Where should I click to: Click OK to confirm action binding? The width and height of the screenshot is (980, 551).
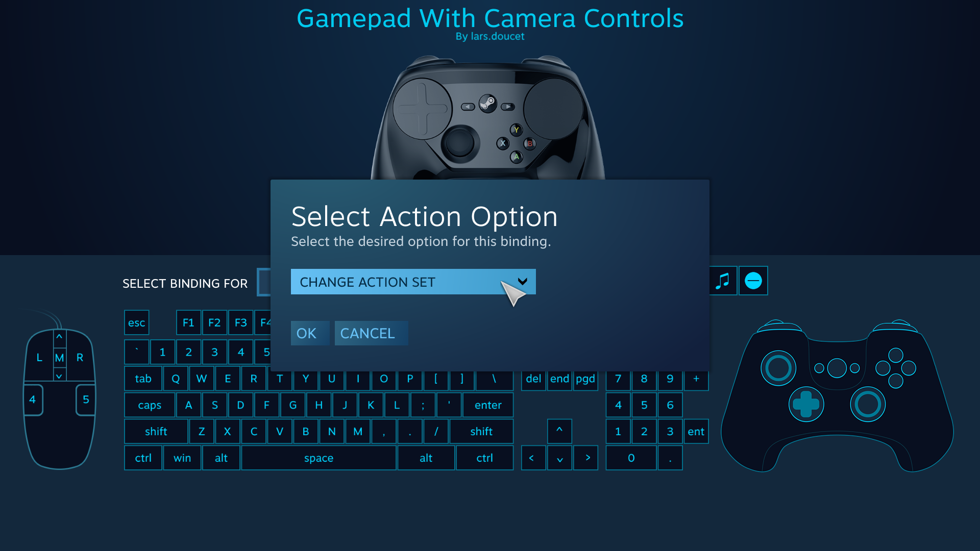click(307, 332)
